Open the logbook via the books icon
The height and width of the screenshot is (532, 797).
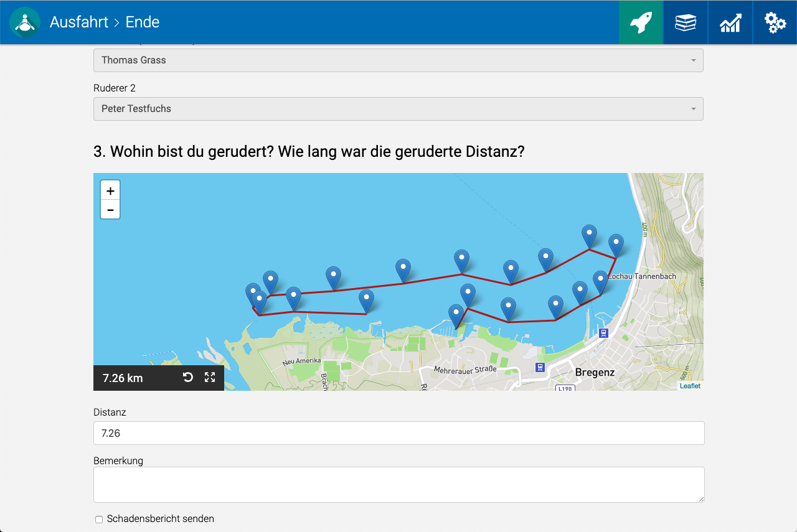(686, 22)
